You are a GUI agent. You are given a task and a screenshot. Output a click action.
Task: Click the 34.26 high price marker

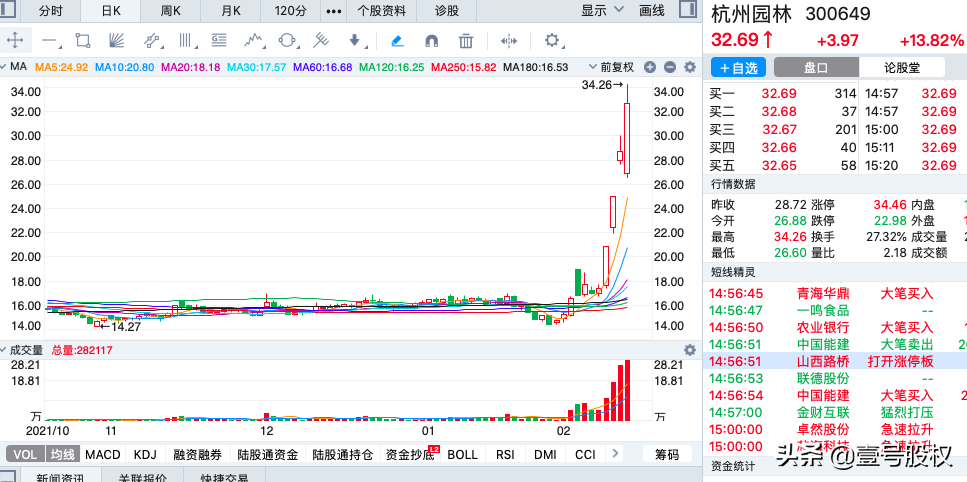coord(602,85)
